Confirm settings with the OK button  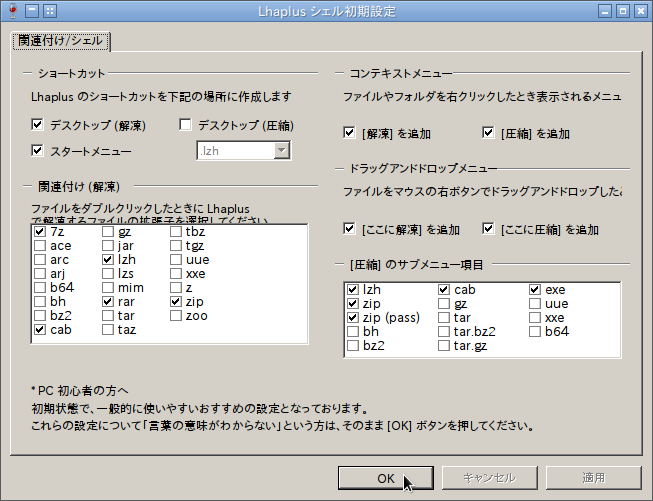coord(386,478)
